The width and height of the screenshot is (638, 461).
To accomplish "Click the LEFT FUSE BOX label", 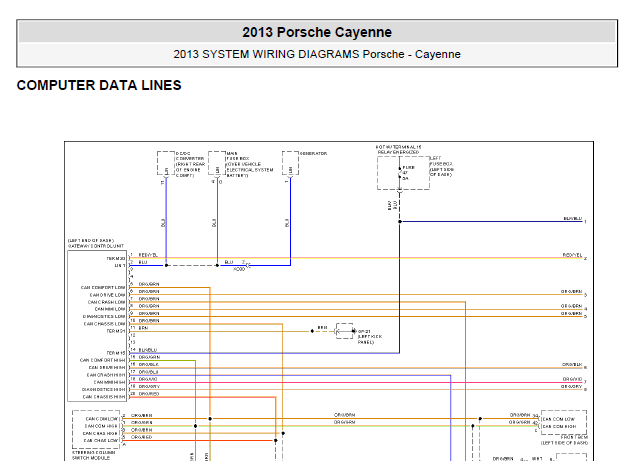I will pyautogui.click(x=441, y=166).
